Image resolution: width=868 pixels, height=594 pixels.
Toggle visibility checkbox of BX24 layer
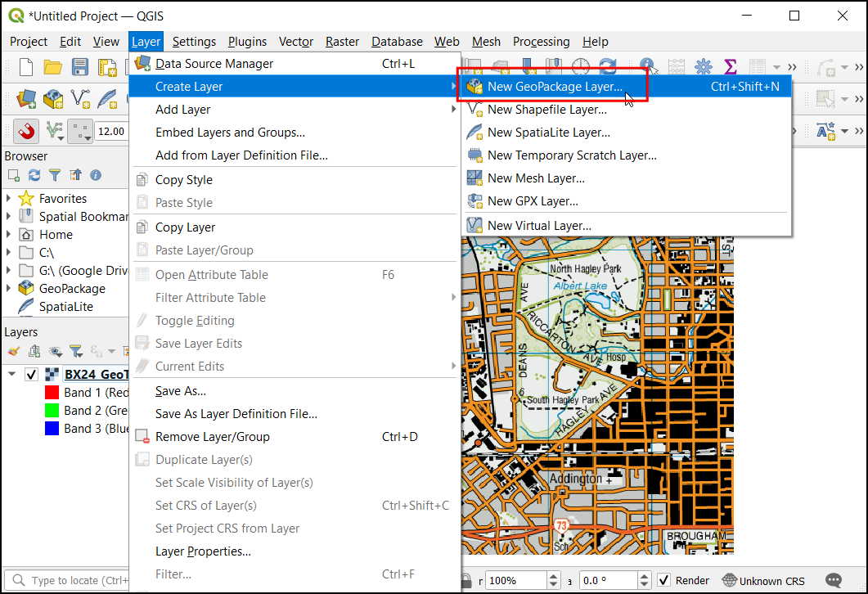[x=32, y=375]
